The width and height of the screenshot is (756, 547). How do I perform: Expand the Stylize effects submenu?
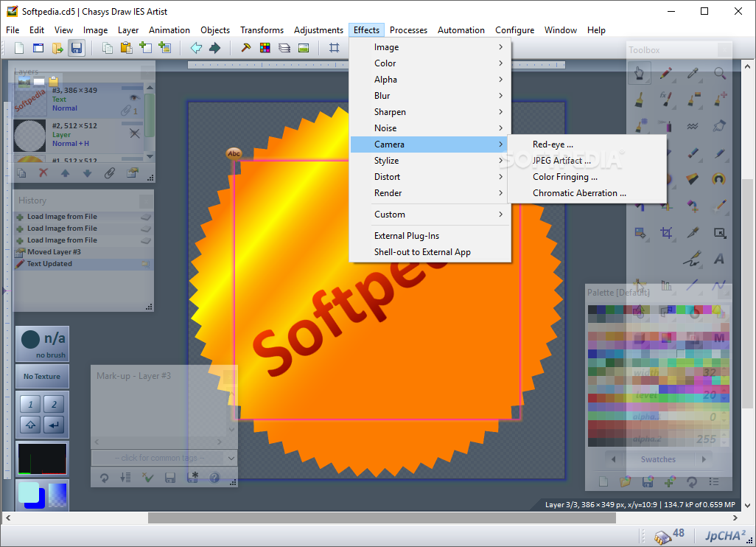(430, 161)
